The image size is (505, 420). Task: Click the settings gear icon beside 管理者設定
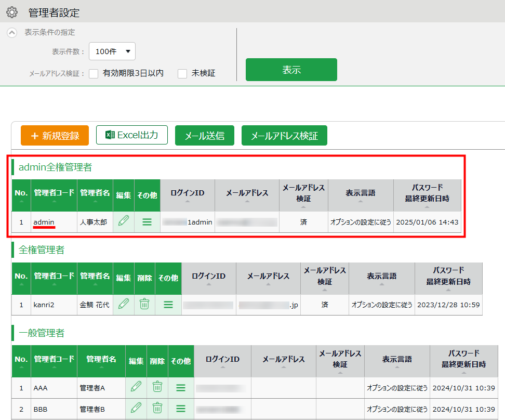pyautogui.click(x=11, y=12)
